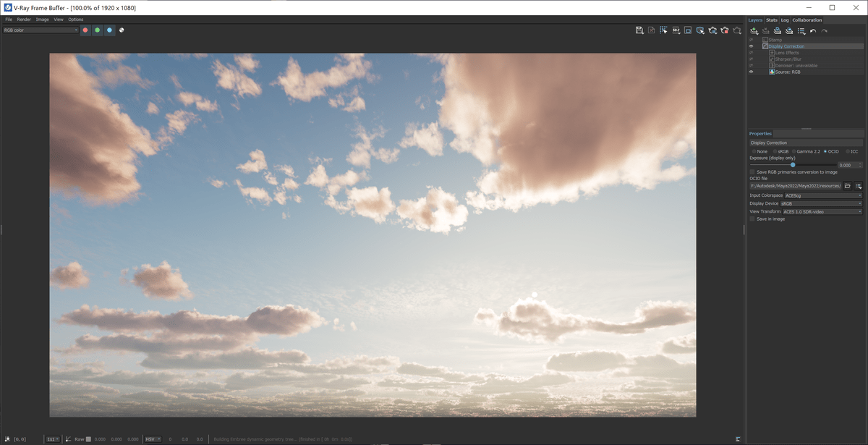Activate the follow mouse render icon
The image size is (868, 445).
point(663,30)
